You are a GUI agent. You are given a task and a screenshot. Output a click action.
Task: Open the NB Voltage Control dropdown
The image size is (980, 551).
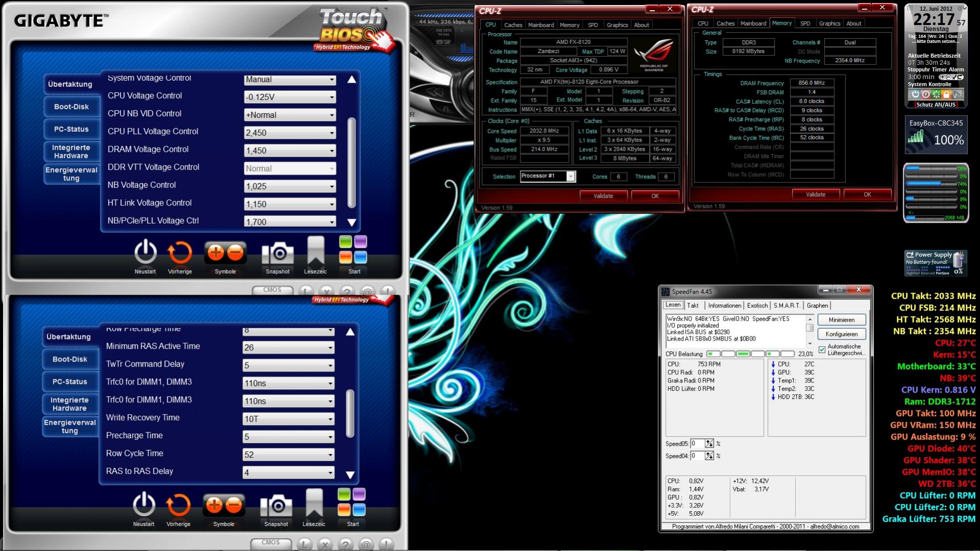pos(290,186)
